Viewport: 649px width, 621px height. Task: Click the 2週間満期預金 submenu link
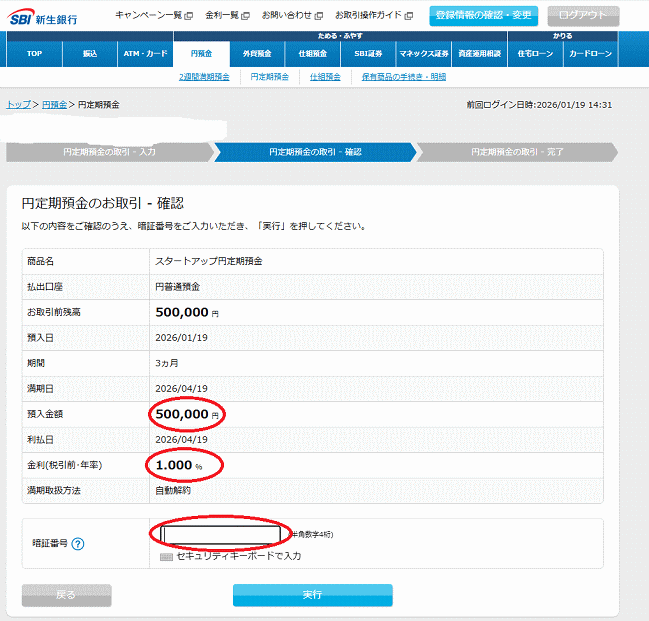(204, 76)
